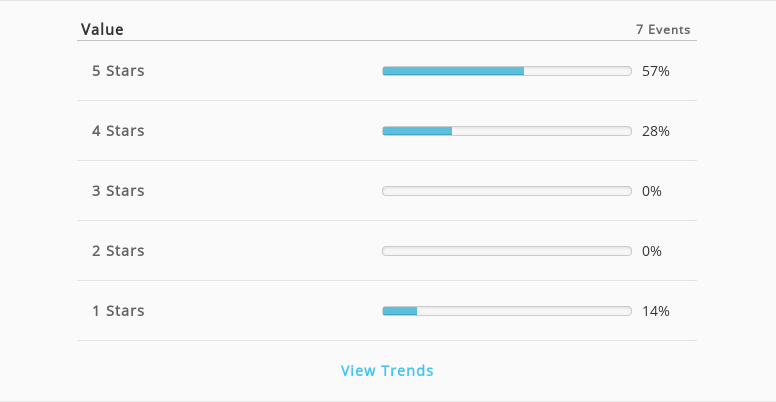The width and height of the screenshot is (776, 402).
Task: Click the 3 Stars empty bar
Action: 507,191
